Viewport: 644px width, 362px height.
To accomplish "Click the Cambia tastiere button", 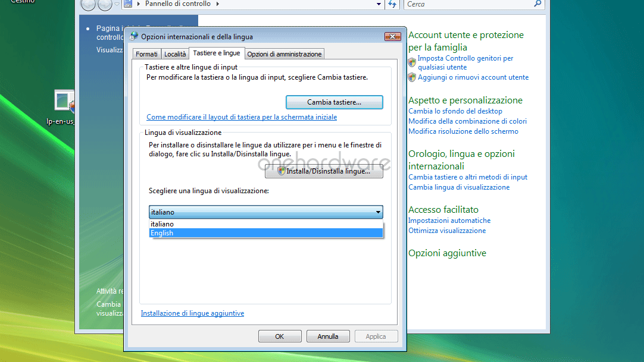I will 334,102.
